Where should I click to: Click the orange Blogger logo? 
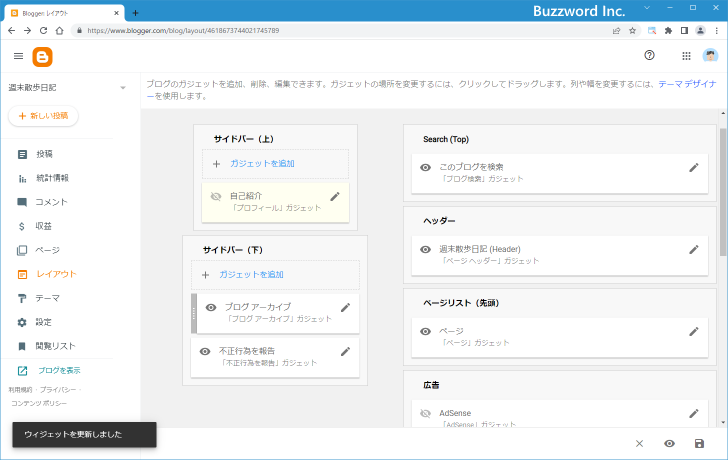42,57
